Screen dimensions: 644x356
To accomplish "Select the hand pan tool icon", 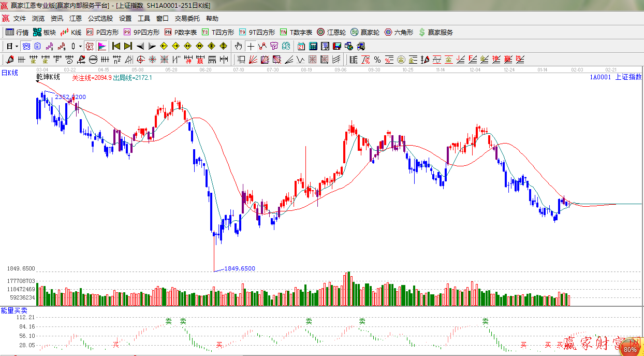I will [x=238, y=46].
